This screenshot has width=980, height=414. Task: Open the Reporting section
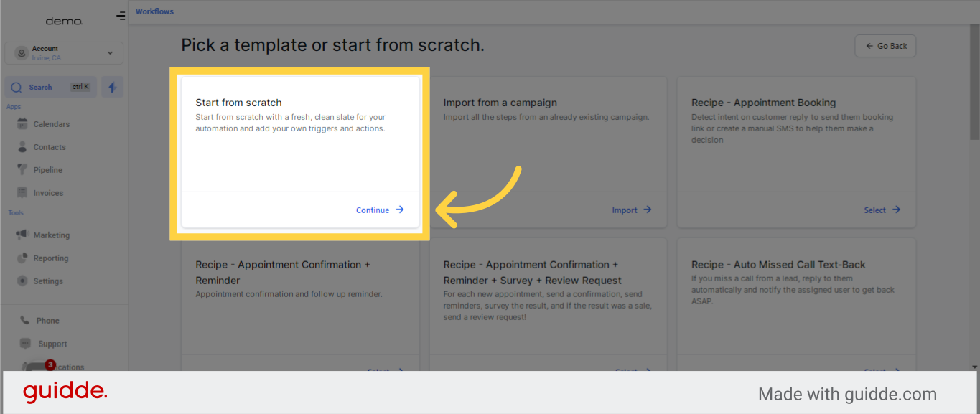42,258
